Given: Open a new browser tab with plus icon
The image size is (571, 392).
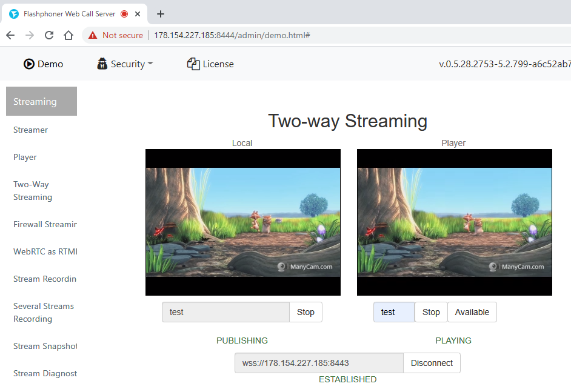Looking at the screenshot, I should coord(161,14).
